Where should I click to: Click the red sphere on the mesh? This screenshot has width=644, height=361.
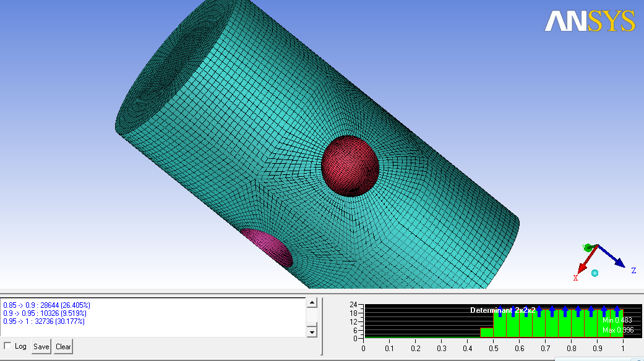coord(350,166)
